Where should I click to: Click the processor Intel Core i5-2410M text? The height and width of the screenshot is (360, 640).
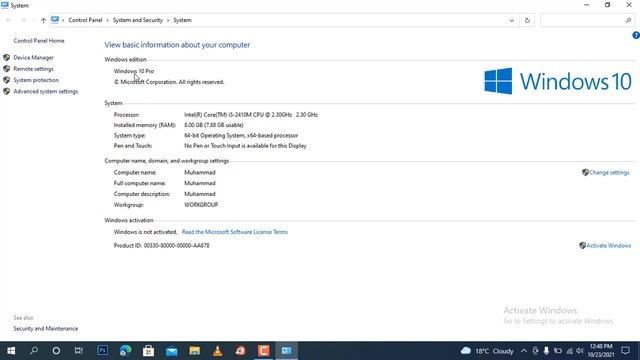pos(251,115)
